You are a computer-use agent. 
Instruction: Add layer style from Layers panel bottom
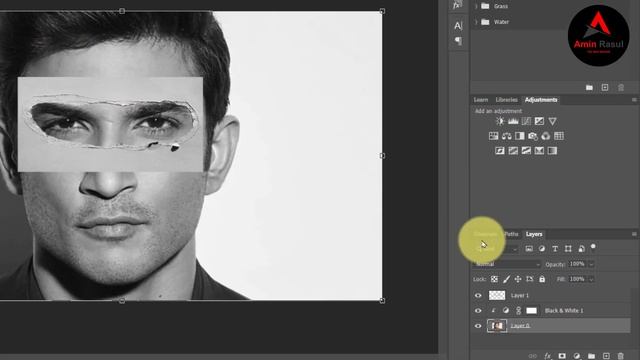[547, 356]
